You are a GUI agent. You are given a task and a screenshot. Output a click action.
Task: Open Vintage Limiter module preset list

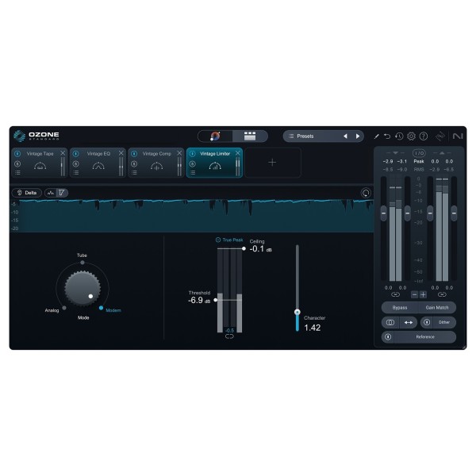pyautogui.click(x=193, y=172)
